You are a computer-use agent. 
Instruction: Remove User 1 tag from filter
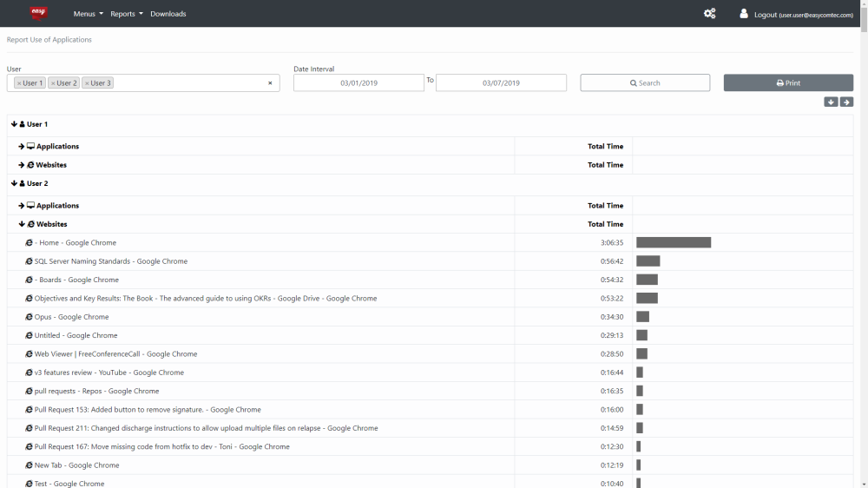click(x=19, y=83)
